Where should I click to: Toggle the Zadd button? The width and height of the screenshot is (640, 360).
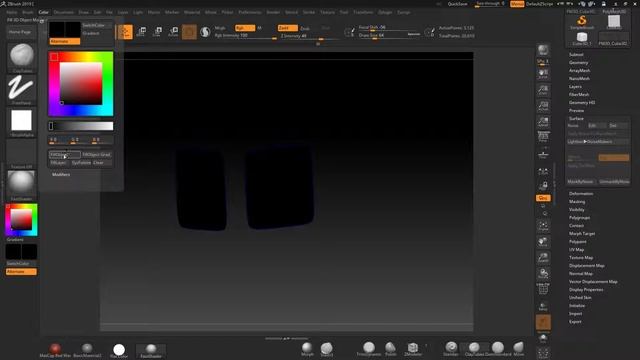(x=288, y=28)
